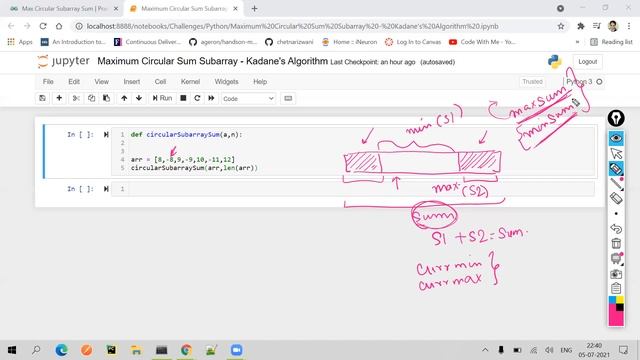Viewport: 640px width, 360px height.
Task: Save notebook with the floppy disk icon
Action: coord(42,98)
